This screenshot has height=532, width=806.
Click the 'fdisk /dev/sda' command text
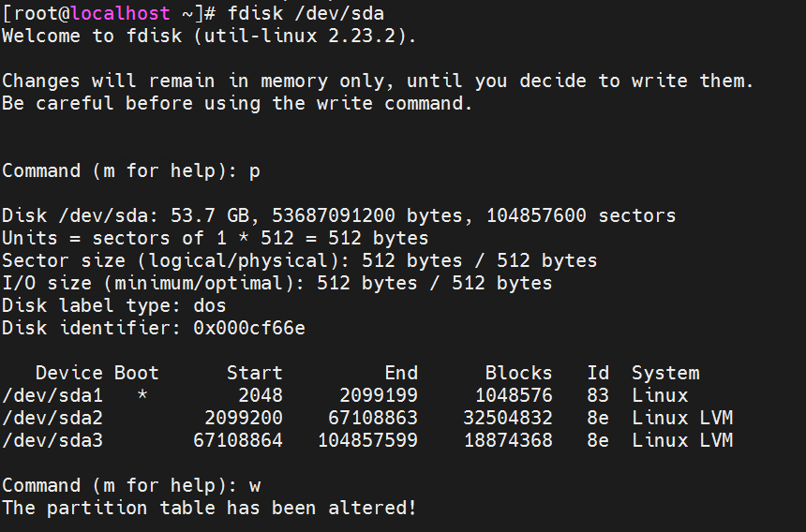(x=305, y=13)
